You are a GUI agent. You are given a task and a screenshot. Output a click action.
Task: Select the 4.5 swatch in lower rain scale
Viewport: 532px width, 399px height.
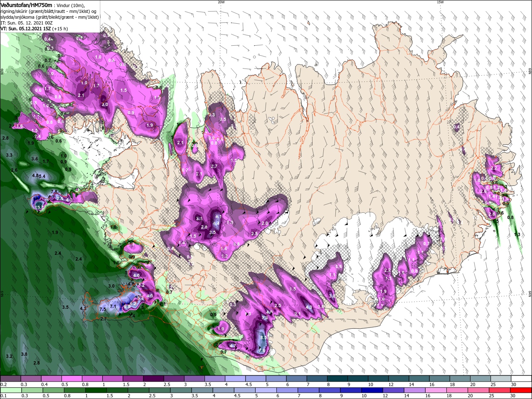(245, 390)
